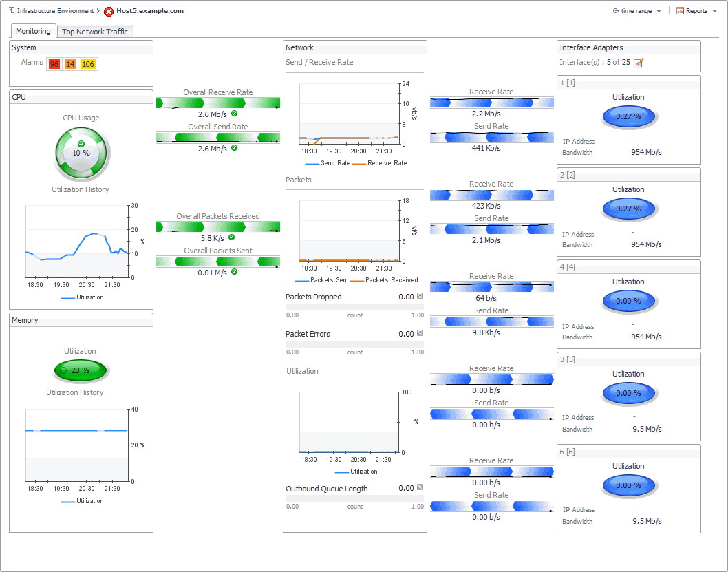Open the edit interfaces pencil icon
Image resolution: width=728 pixels, height=572 pixels.
(639, 62)
